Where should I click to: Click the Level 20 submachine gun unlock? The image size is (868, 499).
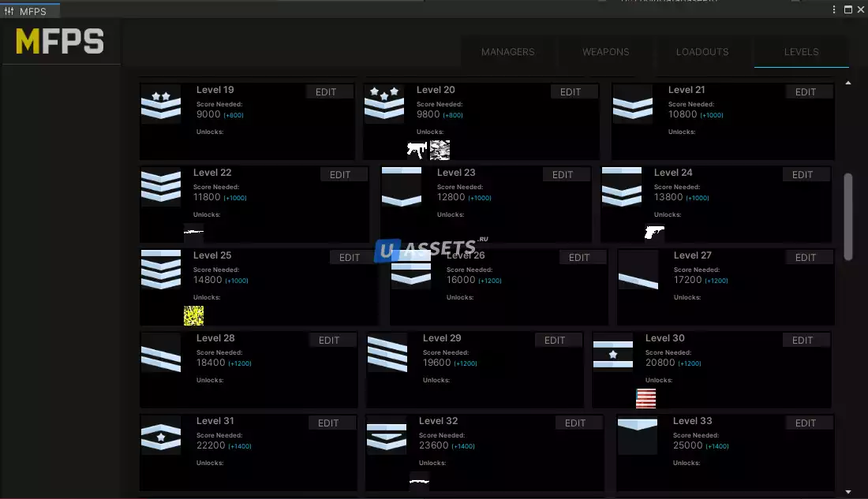(417, 149)
